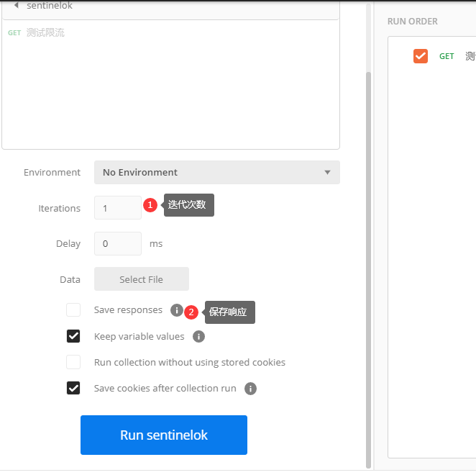Click the GET label in Run Order
Image resolution: width=476 pixels, height=475 pixels.
tap(447, 56)
